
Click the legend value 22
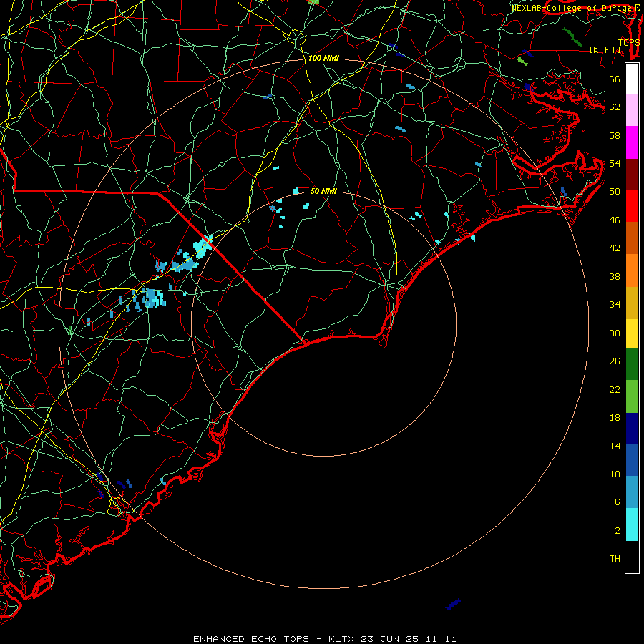pos(615,389)
